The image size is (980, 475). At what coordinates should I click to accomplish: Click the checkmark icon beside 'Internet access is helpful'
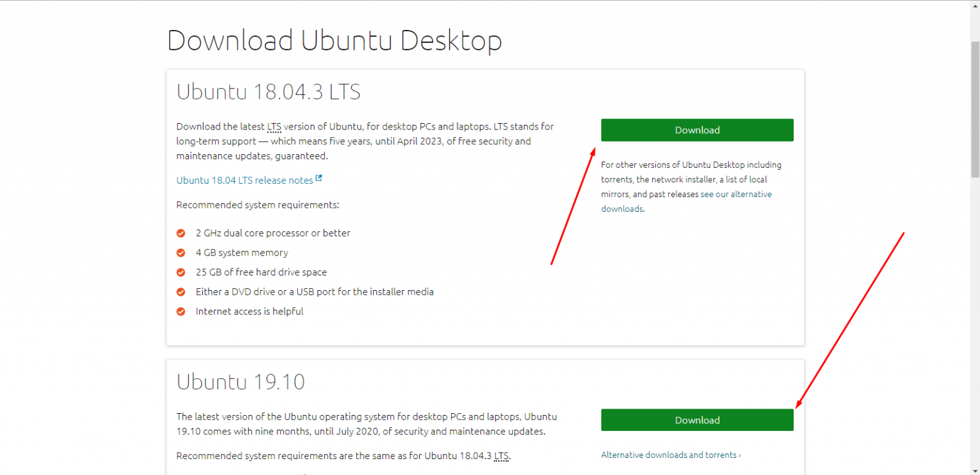click(x=181, y=311)
